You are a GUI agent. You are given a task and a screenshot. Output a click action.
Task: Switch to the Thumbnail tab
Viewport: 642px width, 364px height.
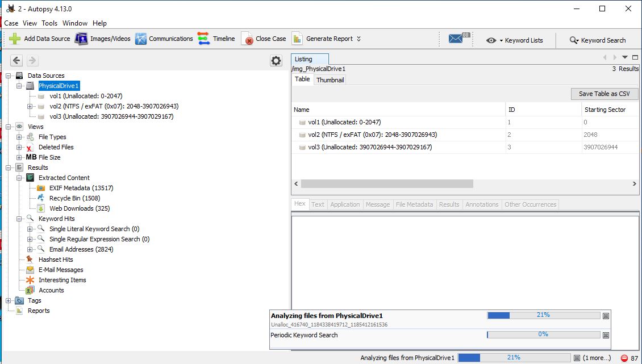330,80
